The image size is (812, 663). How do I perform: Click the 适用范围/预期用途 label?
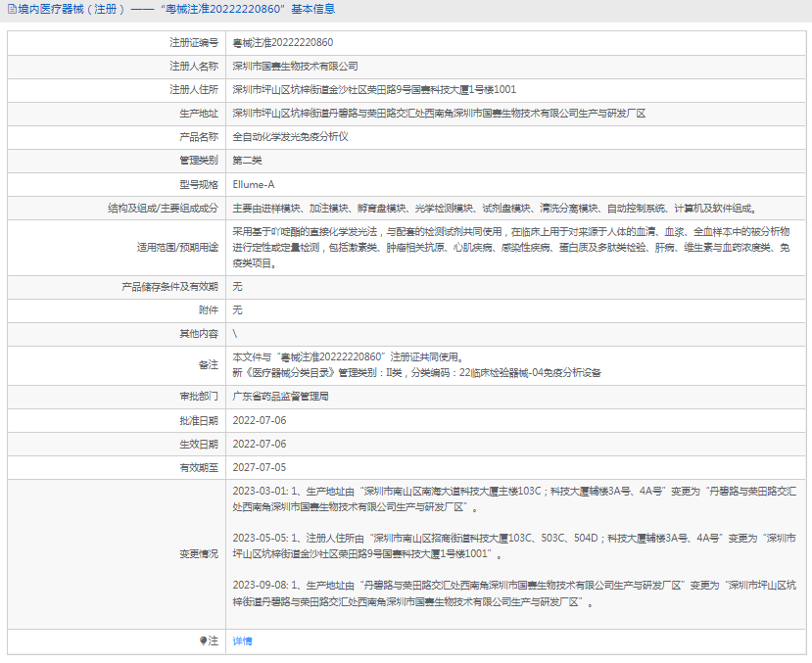tap(177, 248)
